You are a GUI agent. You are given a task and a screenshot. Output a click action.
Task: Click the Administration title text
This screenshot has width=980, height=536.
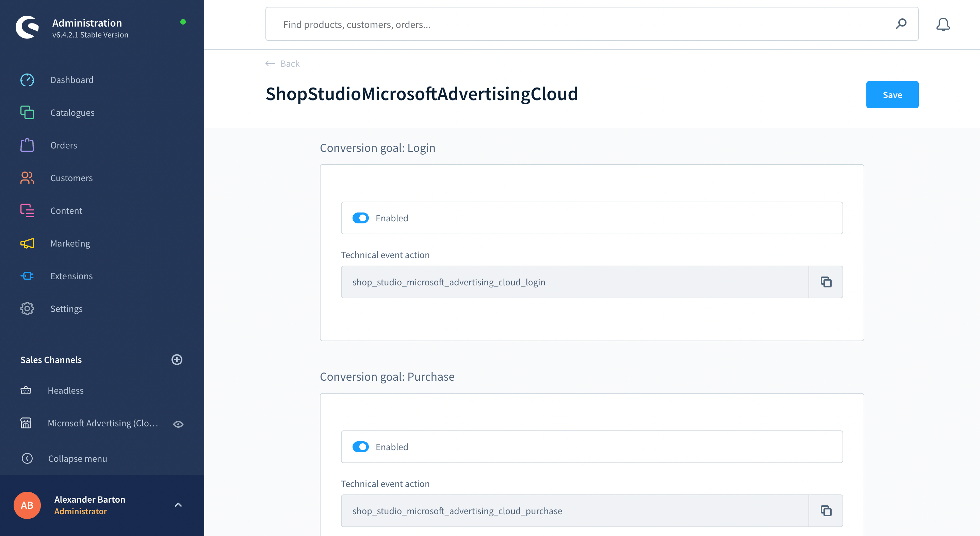[87, 23]
